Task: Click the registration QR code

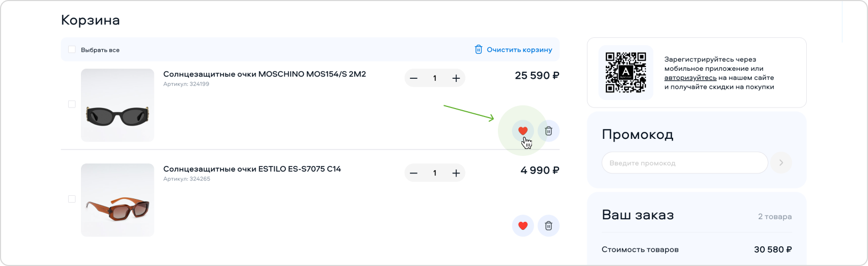Action: 626,72
